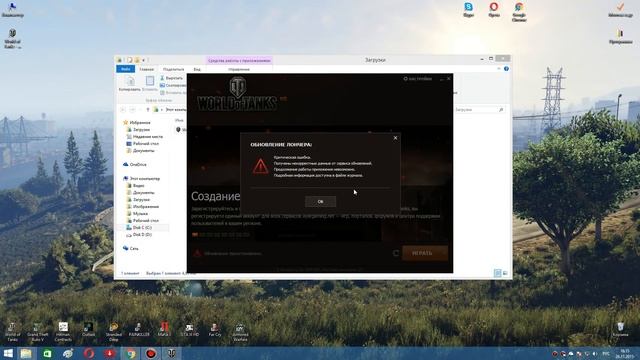Open the Файл tab in Explorer ribbon
The height and width of the screenshot is (360, 640).
[125, 69]
